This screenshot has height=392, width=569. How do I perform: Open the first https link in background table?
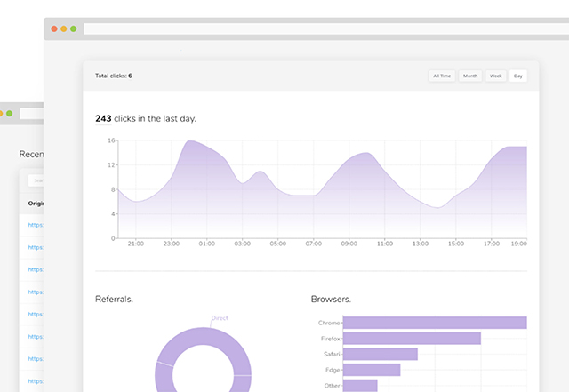(36, 226)
